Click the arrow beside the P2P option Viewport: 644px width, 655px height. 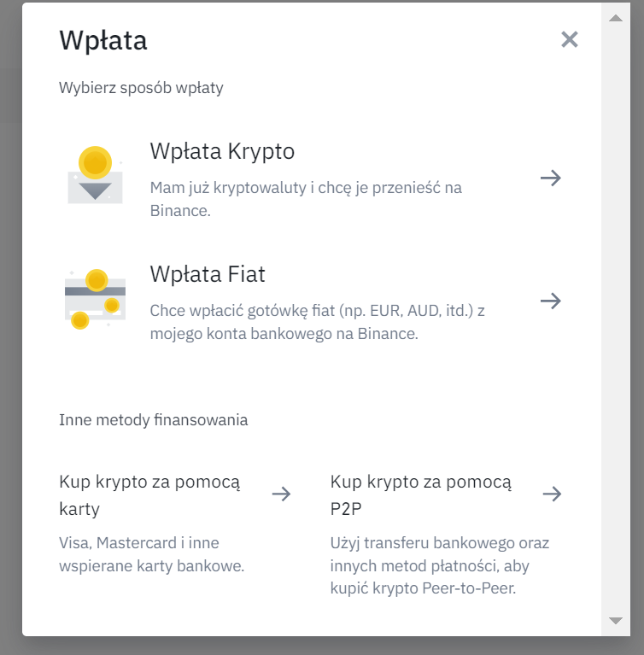point(552,494)
